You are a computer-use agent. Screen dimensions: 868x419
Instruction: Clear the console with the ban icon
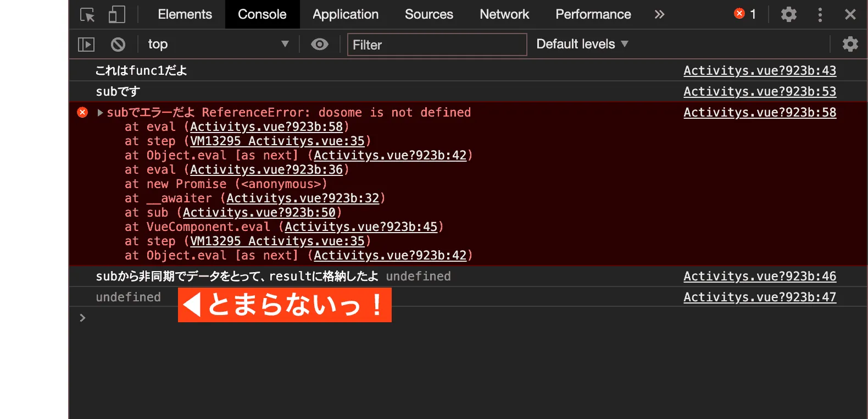coord(118,44)
